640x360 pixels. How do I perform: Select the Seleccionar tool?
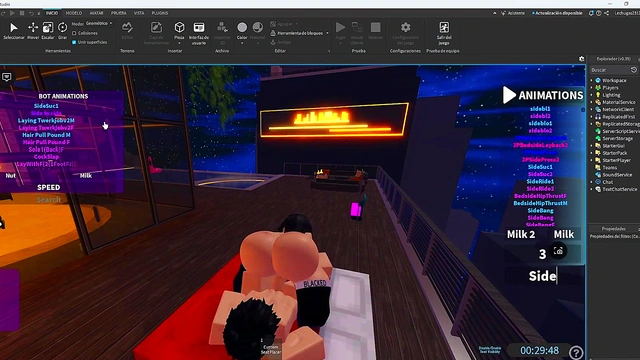click(x=13, y=31)
